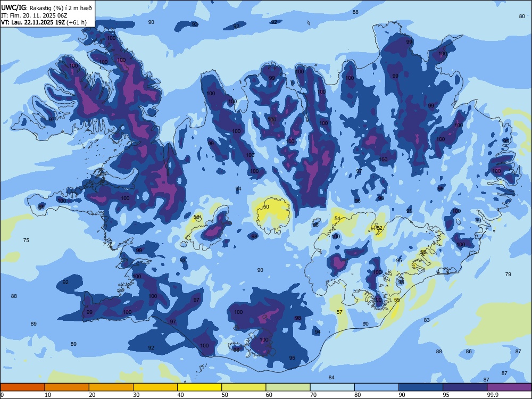Click the 10–20% orange legend swatch
Screen dimensions: 532x399
(x=67, y=387)
